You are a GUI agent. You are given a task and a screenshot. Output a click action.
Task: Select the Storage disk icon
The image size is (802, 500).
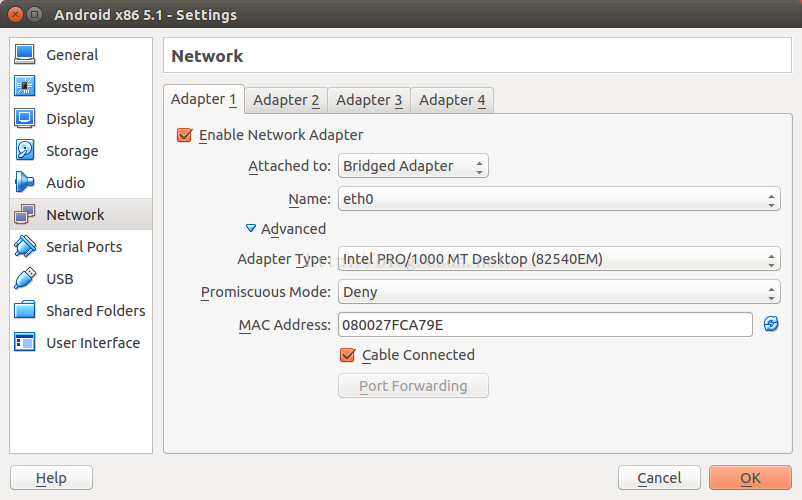pos(25,150)
